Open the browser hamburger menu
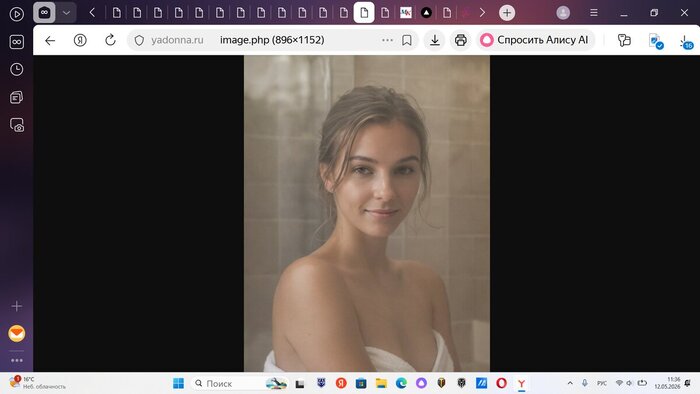This screenshot has height=394, width=700. click(x=594, y=13)
